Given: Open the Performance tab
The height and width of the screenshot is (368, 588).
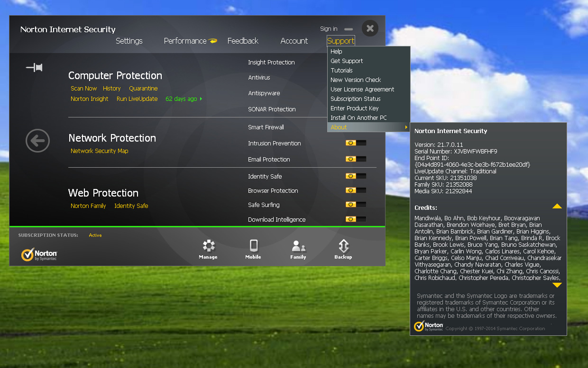Looking at the screenshot, I should tap(185, 41).
